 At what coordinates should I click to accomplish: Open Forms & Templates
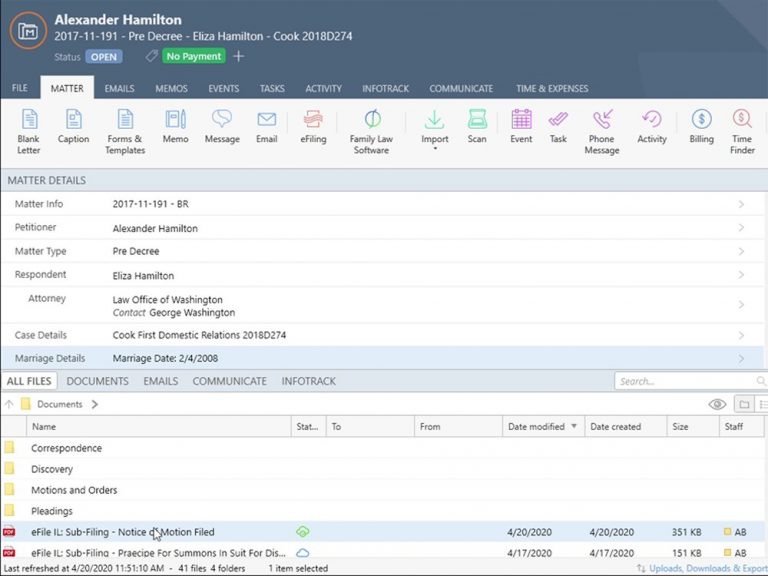pos(125,131)
